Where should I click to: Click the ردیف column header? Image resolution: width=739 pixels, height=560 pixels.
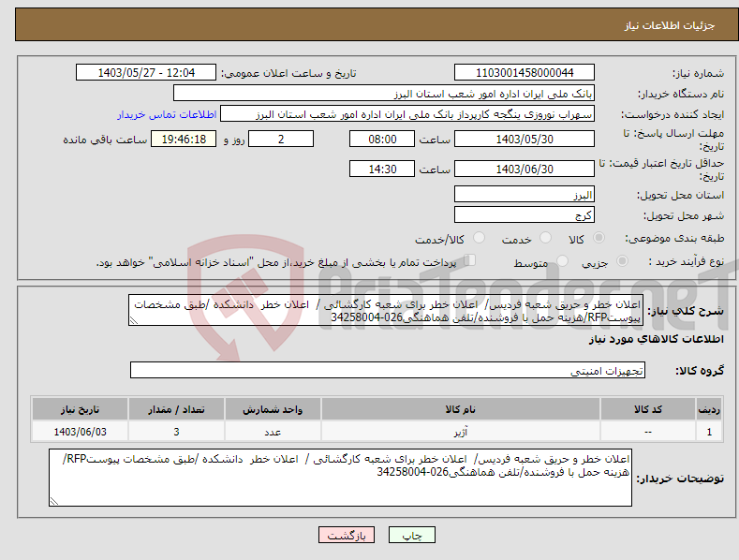709,409
